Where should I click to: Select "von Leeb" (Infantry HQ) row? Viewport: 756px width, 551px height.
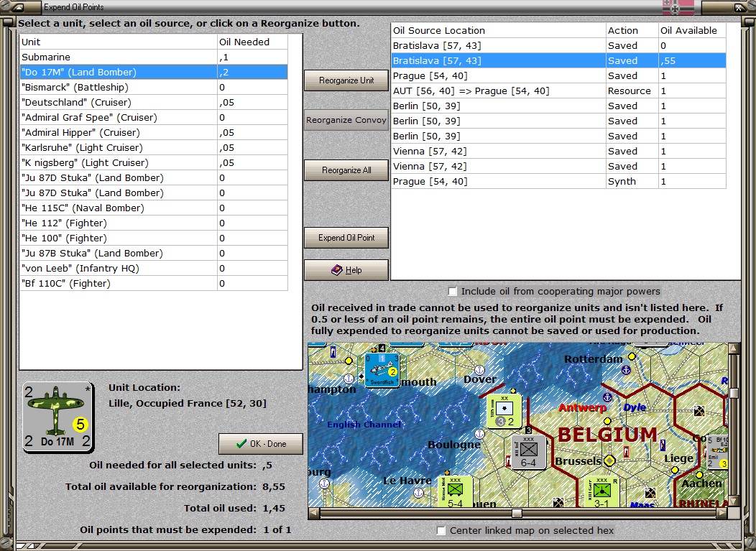tap(154, 269)
